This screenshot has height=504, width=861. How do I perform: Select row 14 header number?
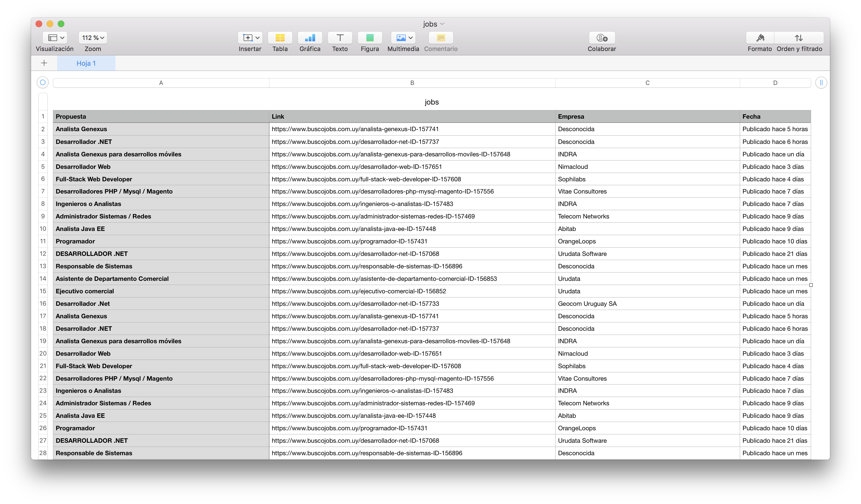click(x=43, y=279)
